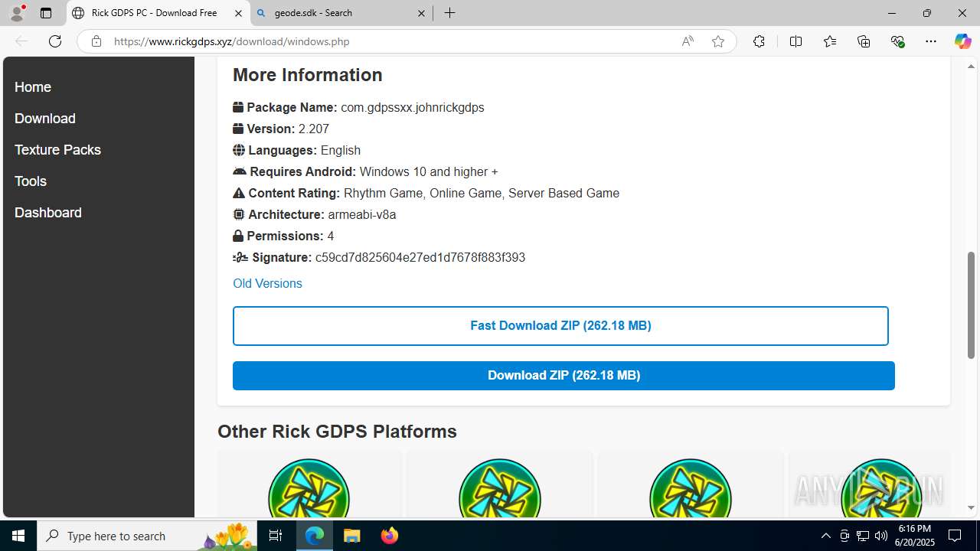
Task: Click the scrollbar down arrow
Action: click(971, 508)
